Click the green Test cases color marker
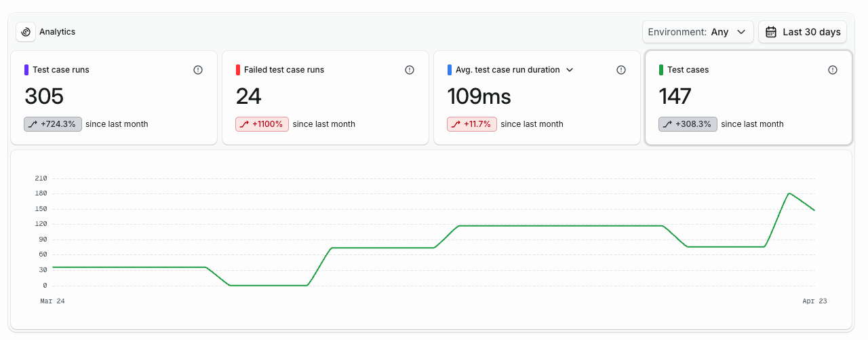The image size is (868, 340). tap(661, 70)
